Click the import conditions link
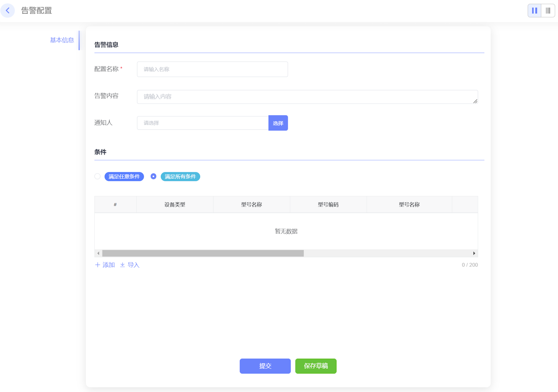 pos(130,265)
